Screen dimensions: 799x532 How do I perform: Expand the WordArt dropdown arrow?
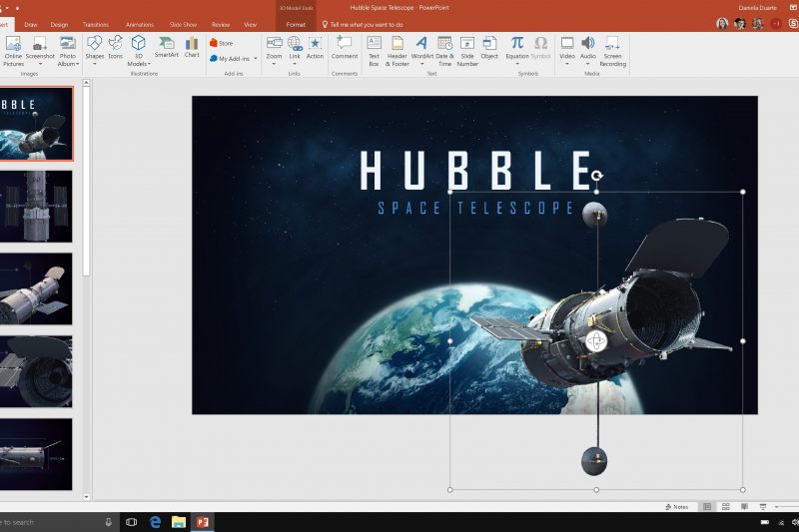tap(421, 64)
